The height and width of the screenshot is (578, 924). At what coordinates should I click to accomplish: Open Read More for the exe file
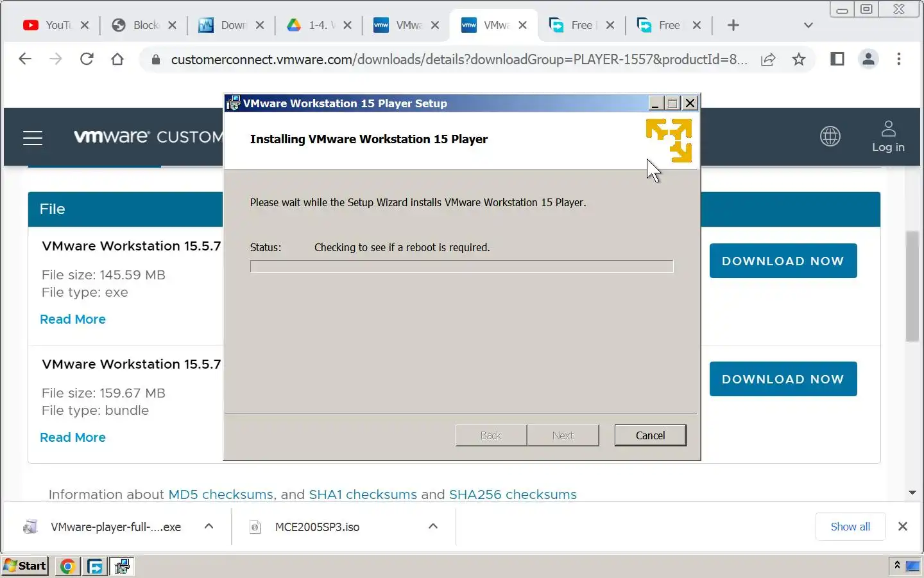pyautogui.click(x=73, y=319)
